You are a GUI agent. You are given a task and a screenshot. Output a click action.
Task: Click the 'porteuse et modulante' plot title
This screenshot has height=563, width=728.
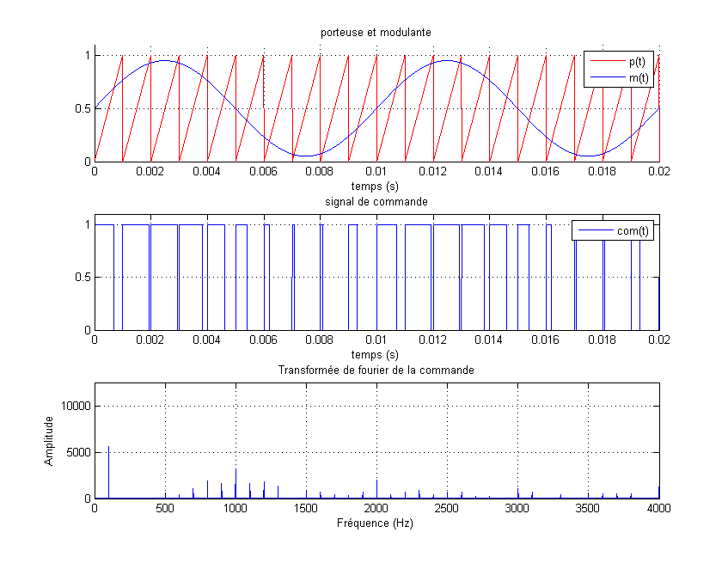(x=377, y=32)
